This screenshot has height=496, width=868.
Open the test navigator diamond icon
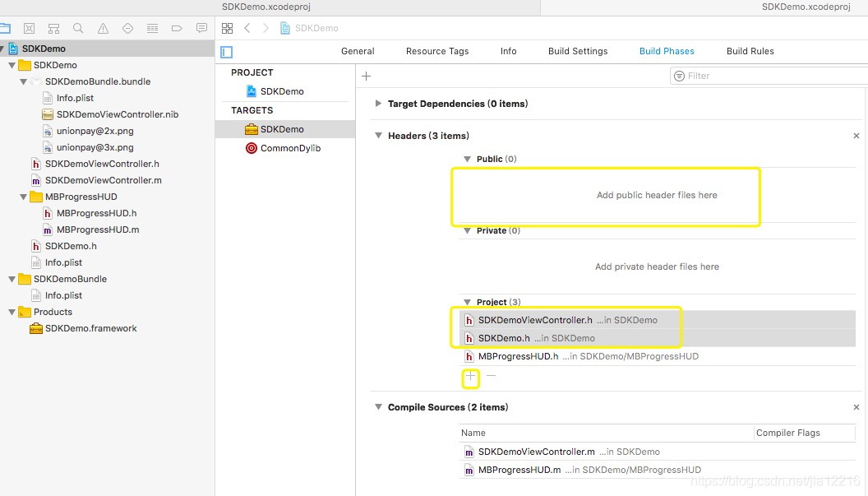click(x=127, y=28)
